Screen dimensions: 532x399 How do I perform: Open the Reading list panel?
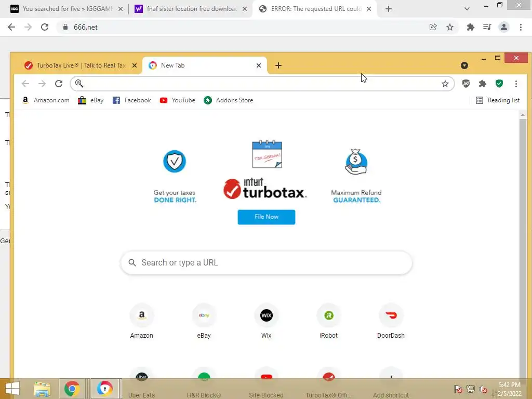(x=498, y=100)
